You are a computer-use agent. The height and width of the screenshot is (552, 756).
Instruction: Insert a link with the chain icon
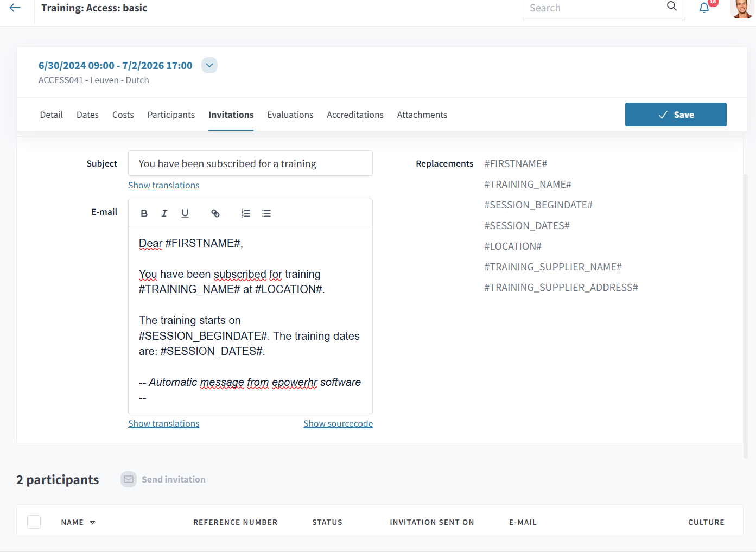coord(215,213)
